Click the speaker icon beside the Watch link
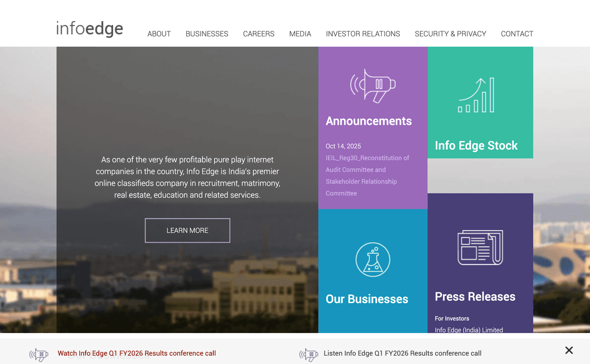The width and height of the screenshot is (590, 364). 38,354
